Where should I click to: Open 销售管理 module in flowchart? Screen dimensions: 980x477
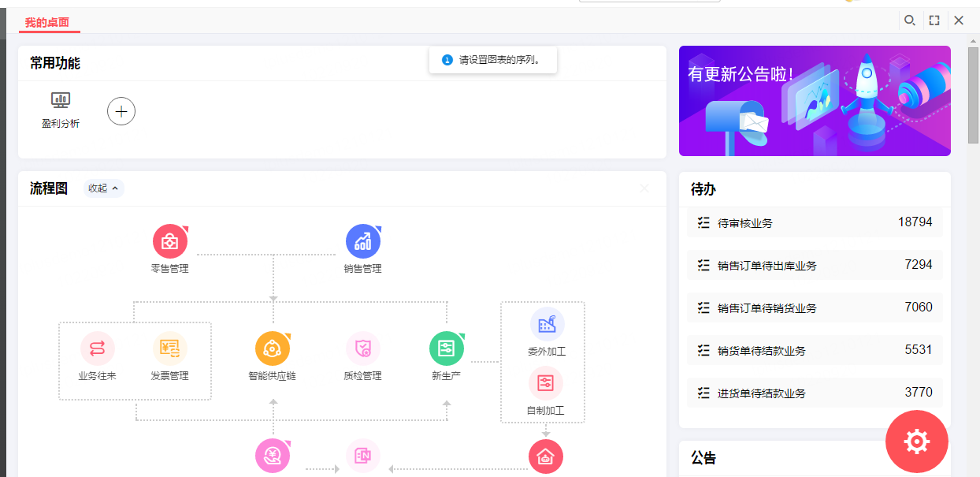tap(362, 241)
